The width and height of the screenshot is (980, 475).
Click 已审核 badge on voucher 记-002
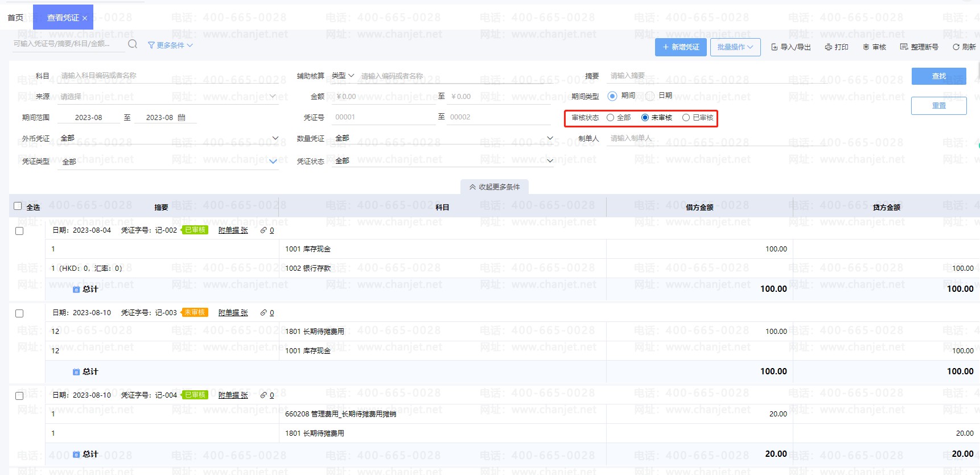[195, 230]
